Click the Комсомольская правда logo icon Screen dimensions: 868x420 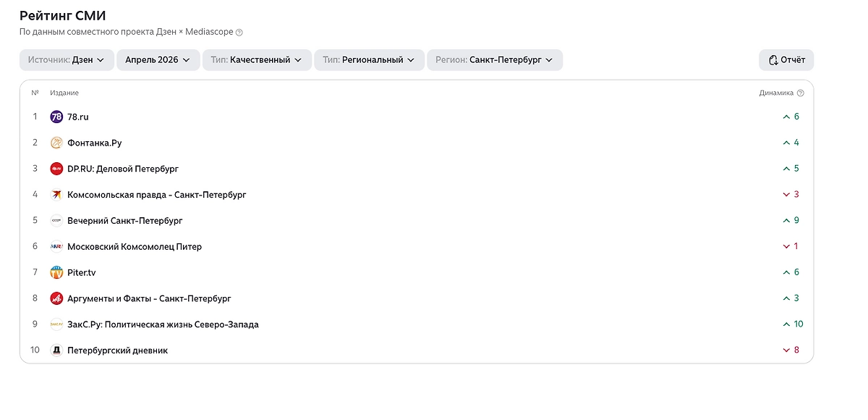tap(56, 195)
